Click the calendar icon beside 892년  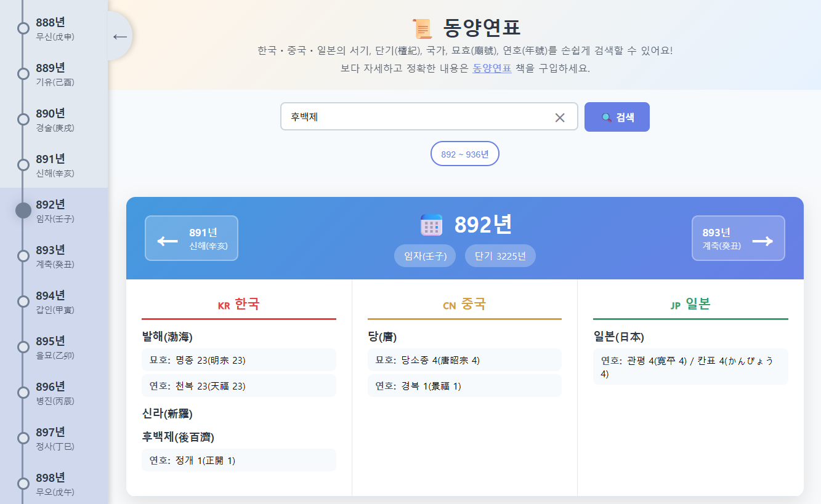pos(431,225)
